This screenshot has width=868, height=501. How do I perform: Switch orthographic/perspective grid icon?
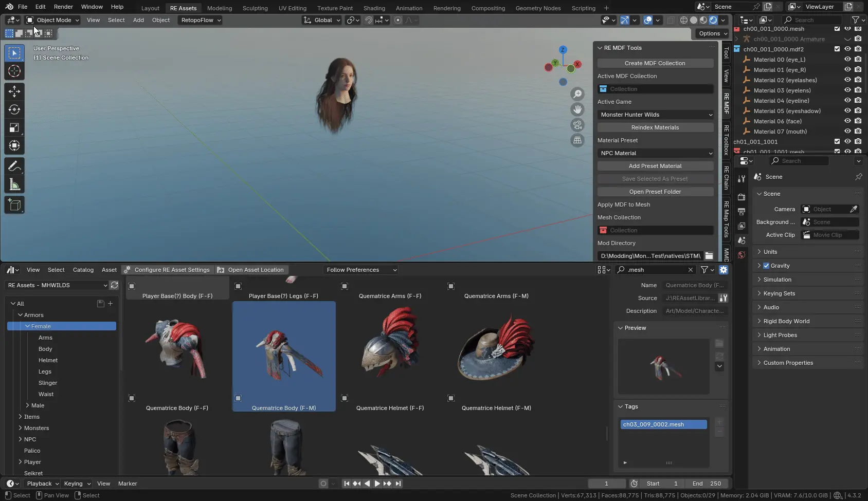click(x=577, y=140)
